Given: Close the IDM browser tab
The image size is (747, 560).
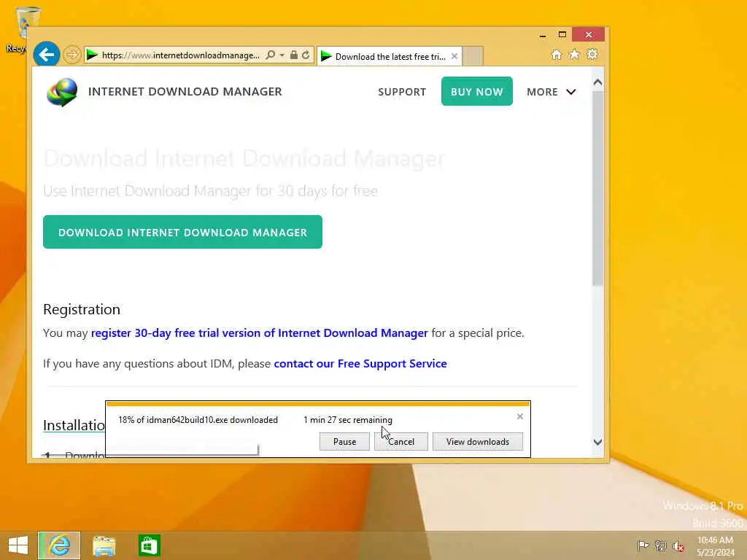Looking at the screenshot, I should (454, 56).
